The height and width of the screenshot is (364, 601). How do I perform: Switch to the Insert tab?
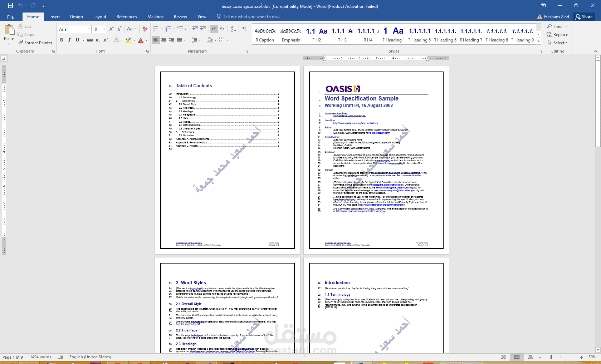(x=54, y=17)
